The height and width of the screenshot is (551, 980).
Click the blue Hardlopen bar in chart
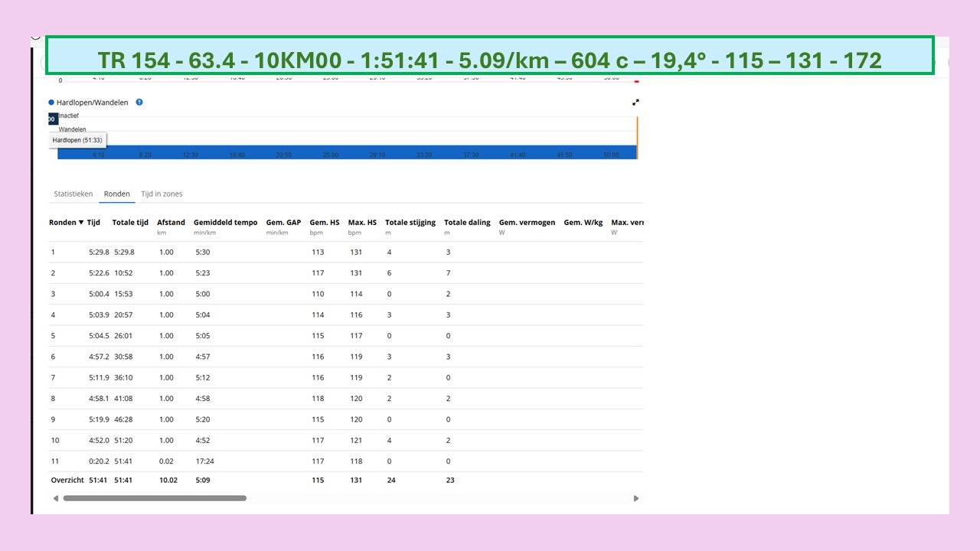pyautogui.click(x=347, y=152)
